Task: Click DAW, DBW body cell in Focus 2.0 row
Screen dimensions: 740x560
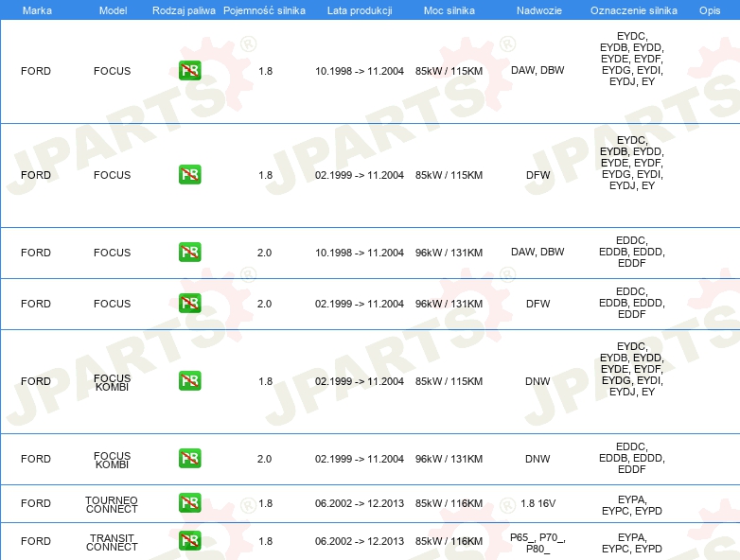Action: 537,252
